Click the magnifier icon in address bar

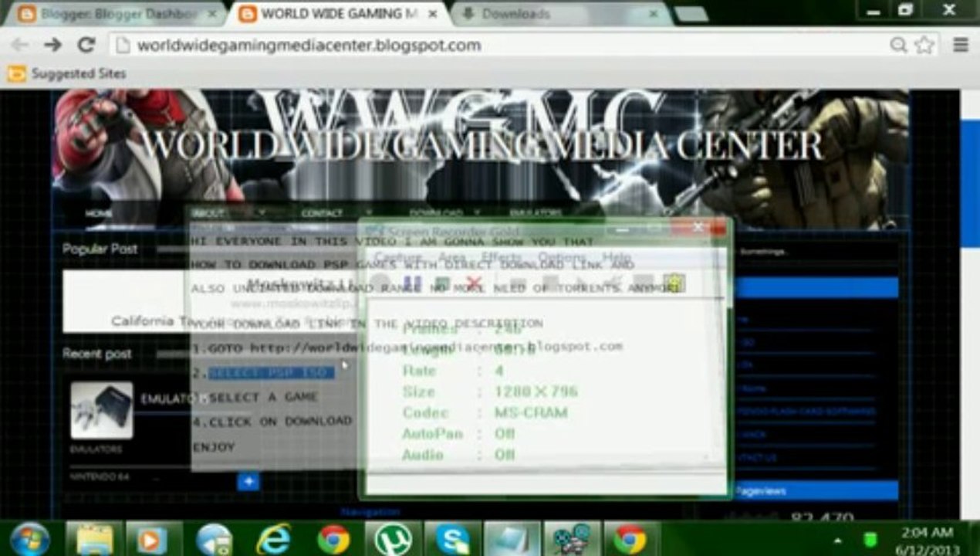[x=898, y=45]
